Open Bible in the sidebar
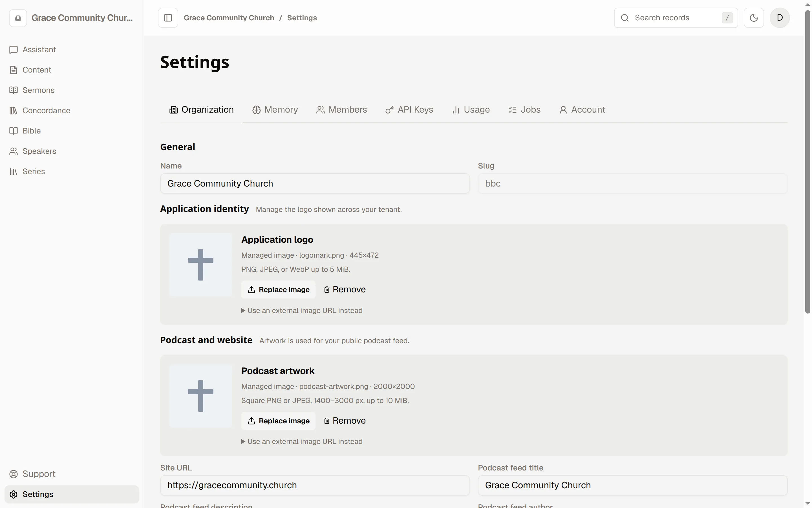Image resolution: width=812 pixels, height=508 pixels. point(71,131)
